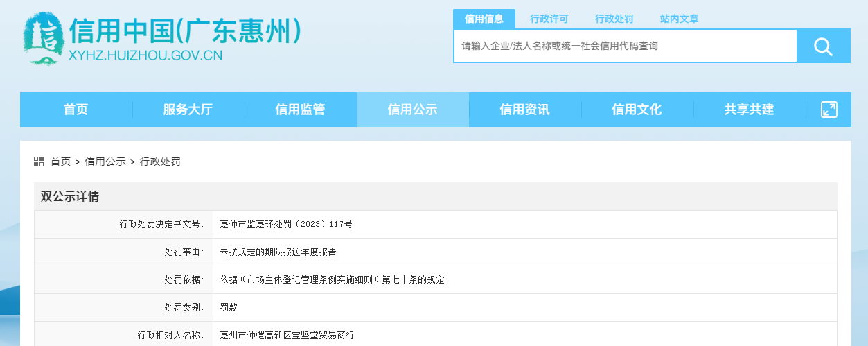Open the 信用资讯 navigation menu

coord(524,110)
